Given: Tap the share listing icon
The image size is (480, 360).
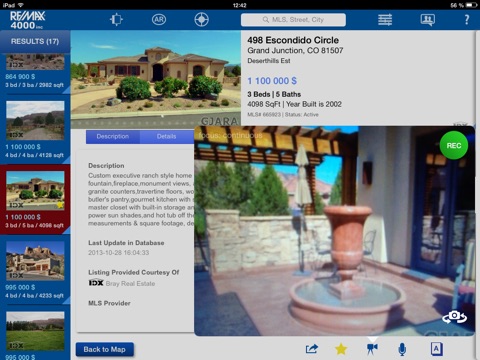Looking at the screenshot, I should click(312, 349).
